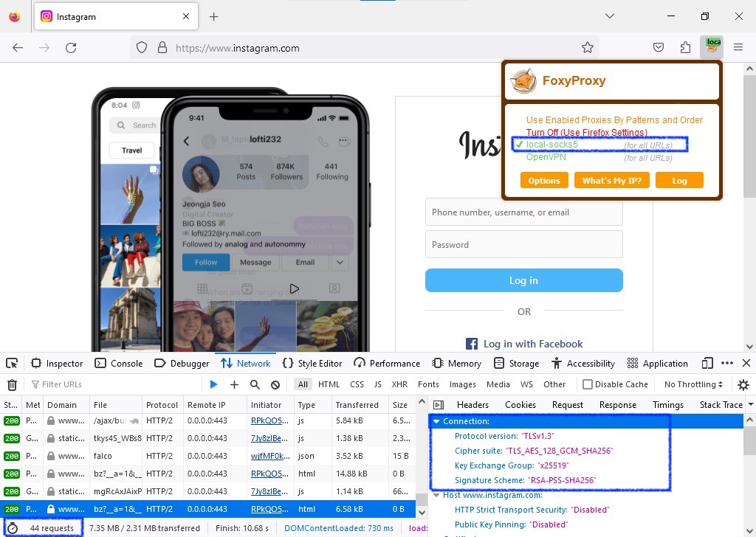Image resolution: width=756 pixels, height=537 pixels.
Task: Collapse the Connection section
Action: pos(436,421)
